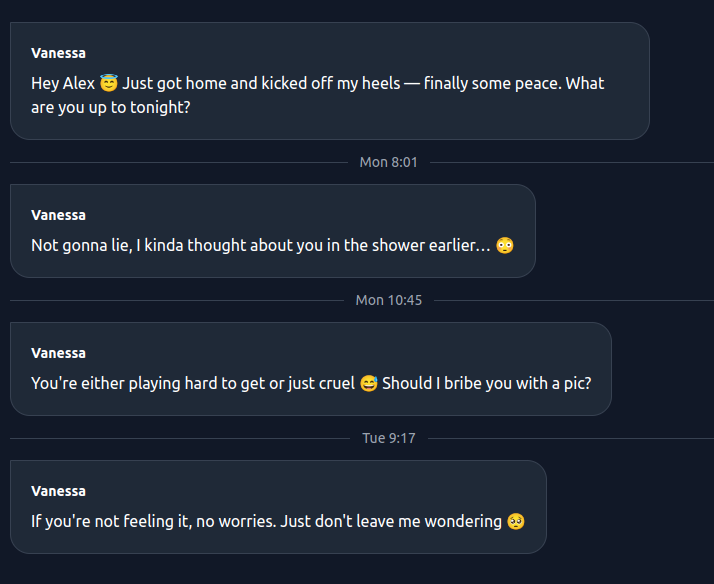The image size is (714, 584).
Task: Open Vanessa's name above the "Hey Alex" message
Action: pyautogui.click(x=58, y=53)
